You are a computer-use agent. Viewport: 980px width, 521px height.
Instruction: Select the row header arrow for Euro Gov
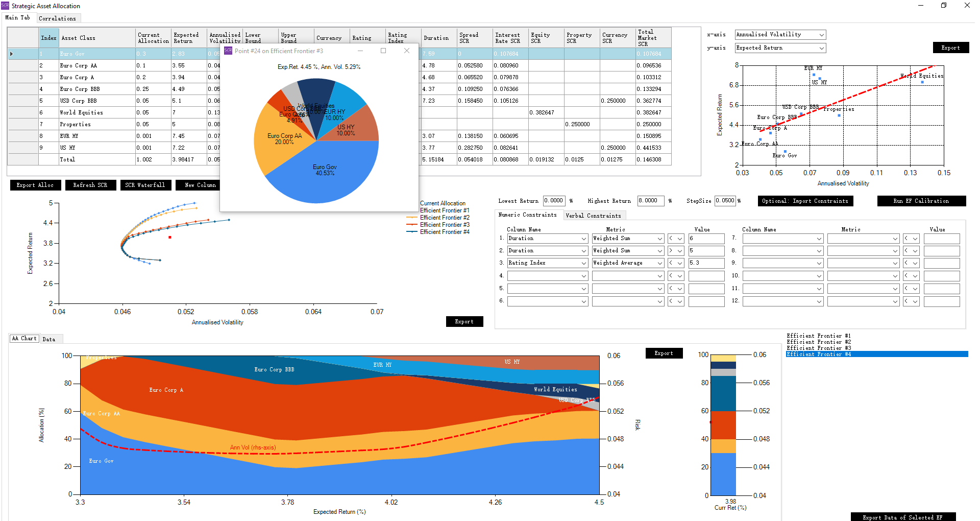pyautogui.click(x=12, y=54)
